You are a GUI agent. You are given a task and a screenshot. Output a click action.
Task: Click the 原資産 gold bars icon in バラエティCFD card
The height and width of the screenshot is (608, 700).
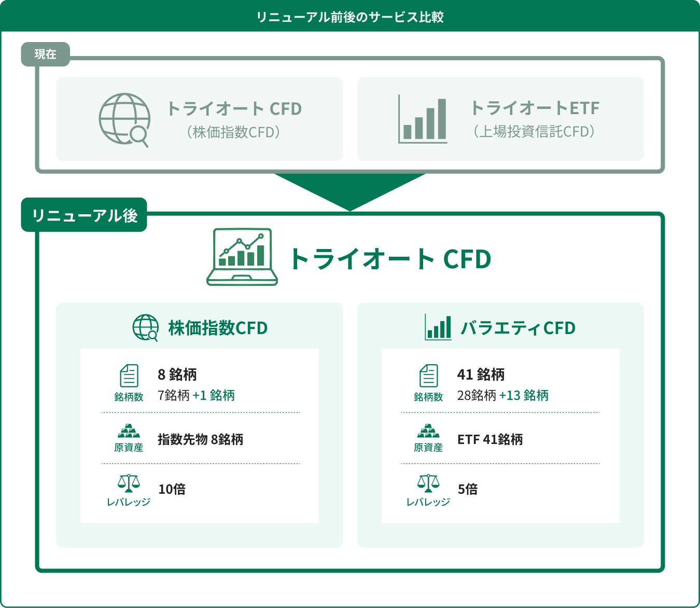(x=428, y=431)
